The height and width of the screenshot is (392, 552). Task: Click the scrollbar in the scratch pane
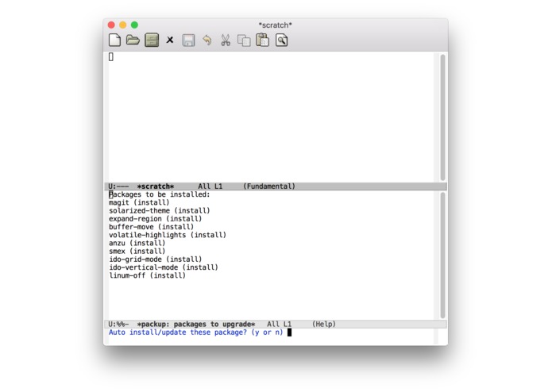click(442, 117)
